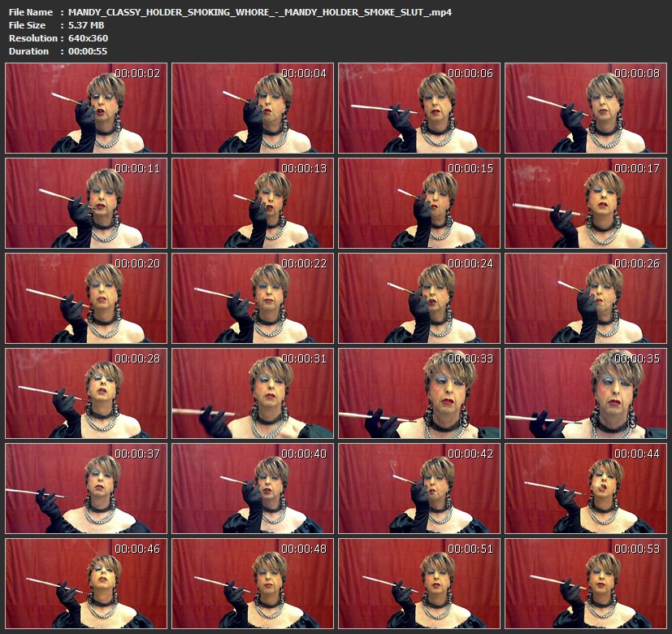Click the final frame at 00:00:53

(585, 583)
